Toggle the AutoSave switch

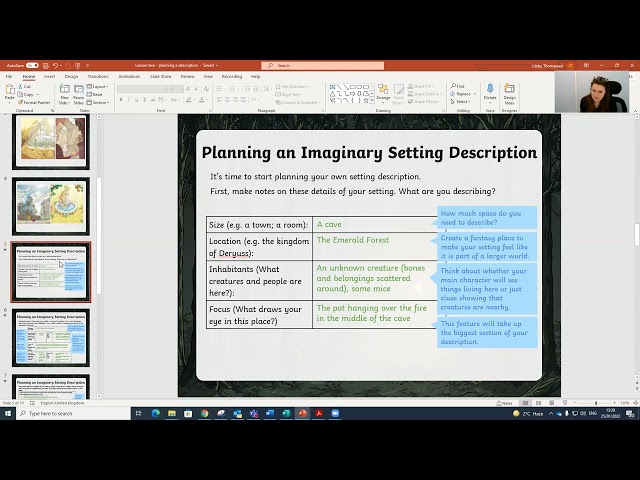[x=32, y=65]
